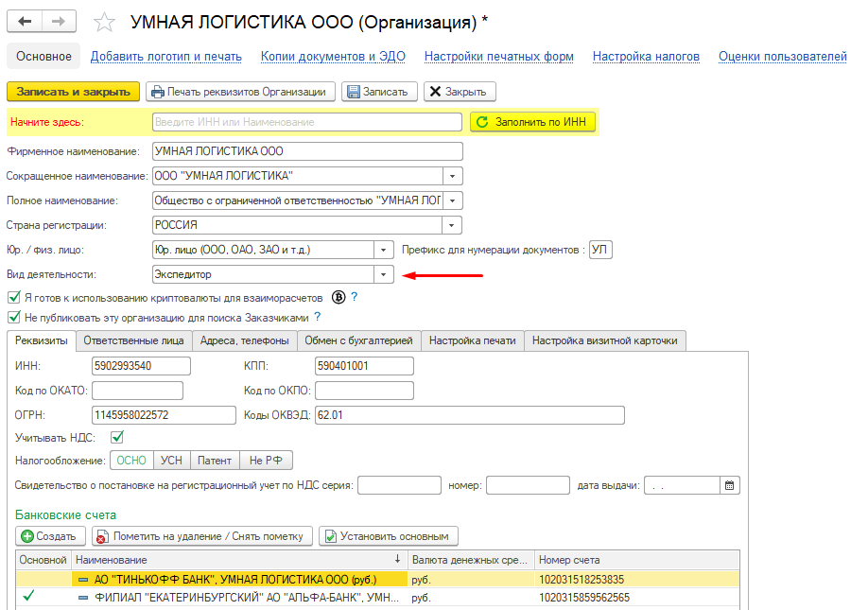Click Валюта денежных сре... column header
Image resolution: width=868 pixels, height=610 pixels.
471,560
